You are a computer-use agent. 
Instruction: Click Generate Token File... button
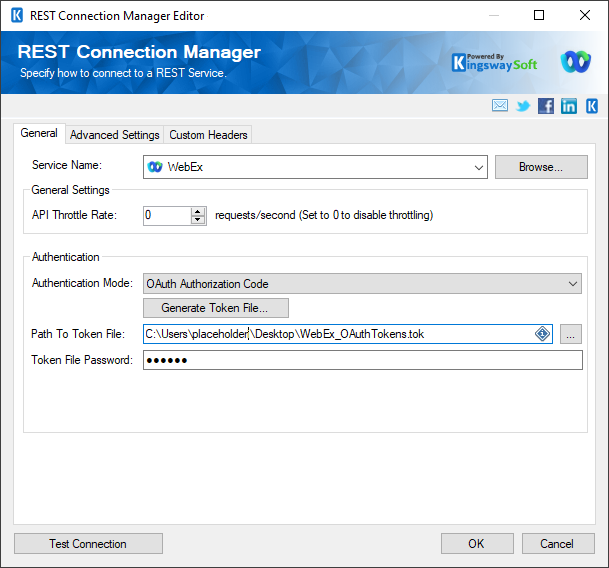click(216, 308)
